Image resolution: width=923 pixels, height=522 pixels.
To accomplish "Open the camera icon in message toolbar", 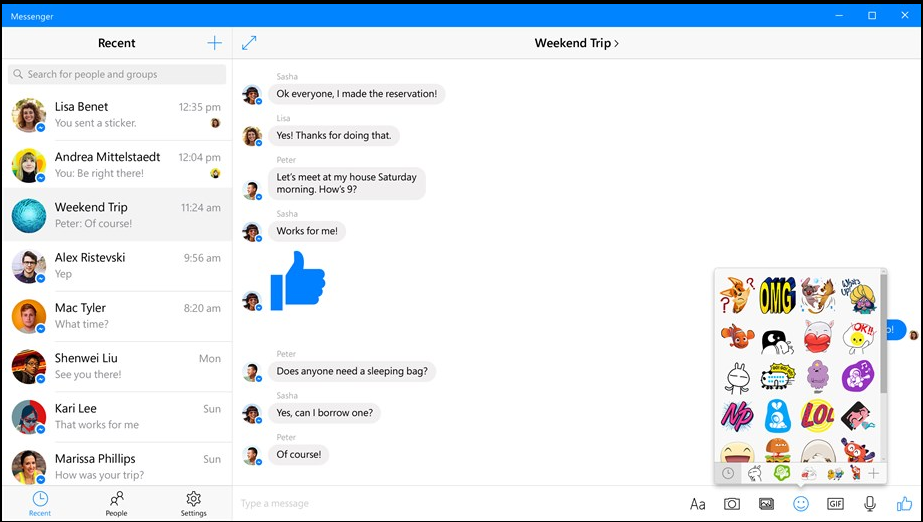I will click(732, 504).
